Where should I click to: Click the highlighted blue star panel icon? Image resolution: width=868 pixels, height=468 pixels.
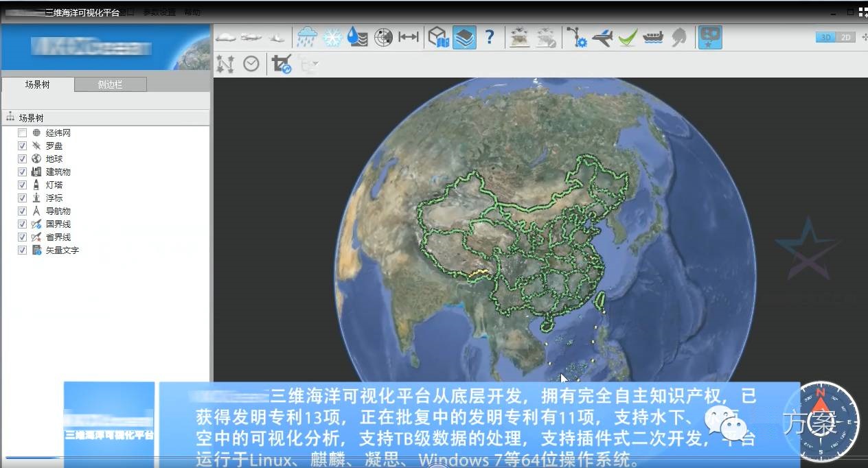[710, 37]
